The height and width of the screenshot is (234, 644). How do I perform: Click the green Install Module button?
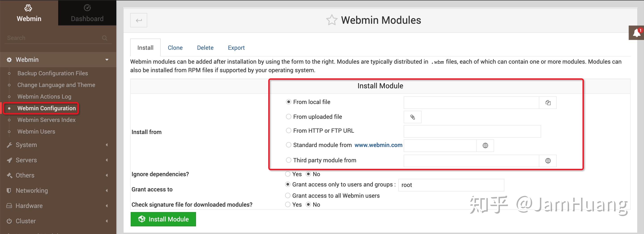(163, 219)
